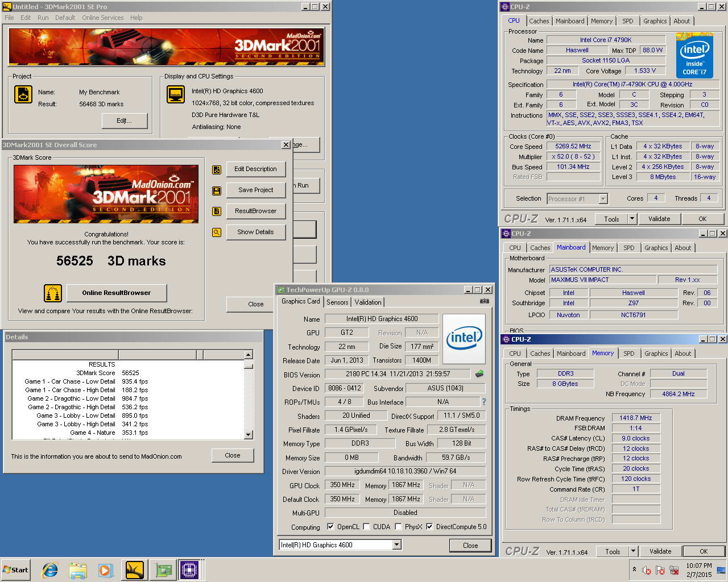The image size is (728, 582).
Task: Click scroll down arrow in Details results list
Action: click(x=248, y=435)
